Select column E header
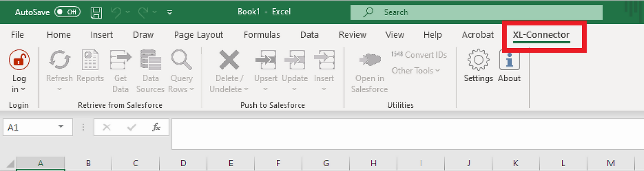This screenshot has width=644, height=171. (231, 164)
